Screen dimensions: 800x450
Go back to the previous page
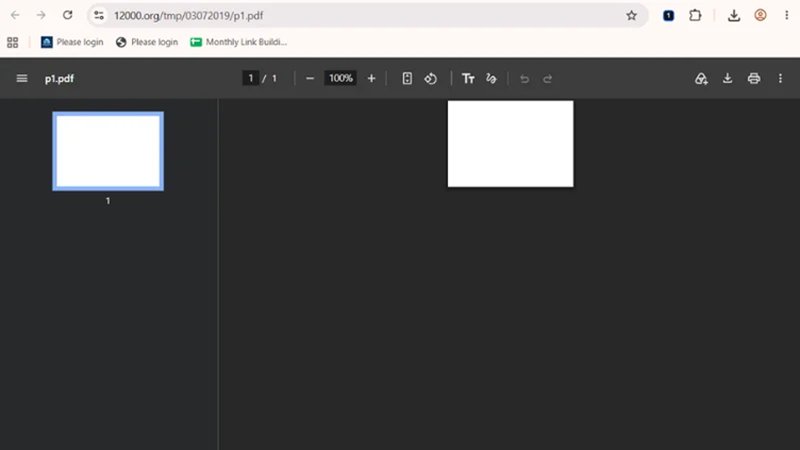pyautogui.click(x=15, y=15)
